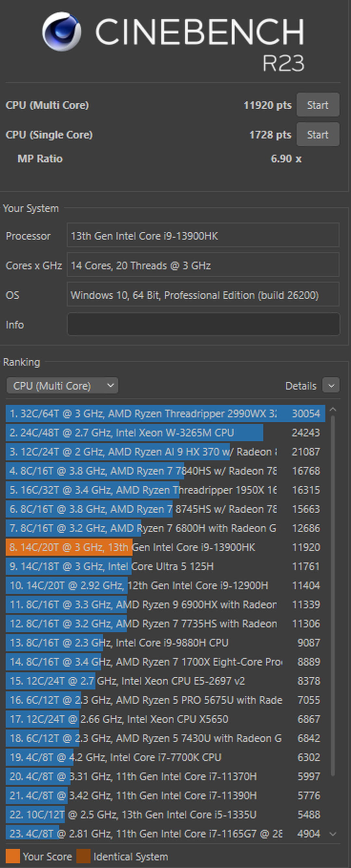Screen dimensions: 351x868
Task: Start the CPU Single Core test
Action: [317, 135]
